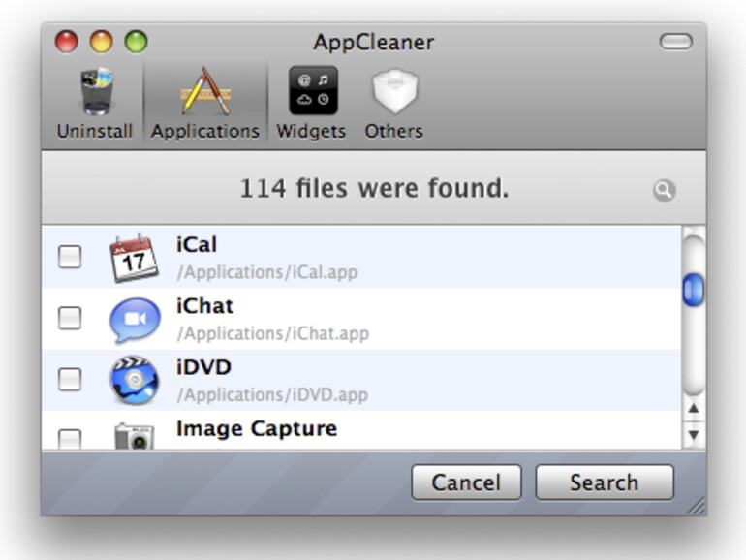
Task: Click the iCal calendar icon
Action: coord(134,258)
